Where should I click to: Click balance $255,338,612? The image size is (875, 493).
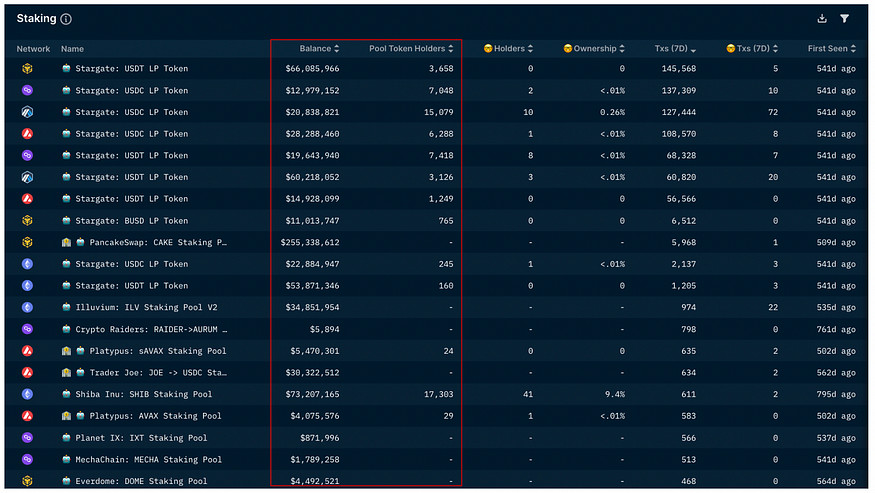(310, 243)
